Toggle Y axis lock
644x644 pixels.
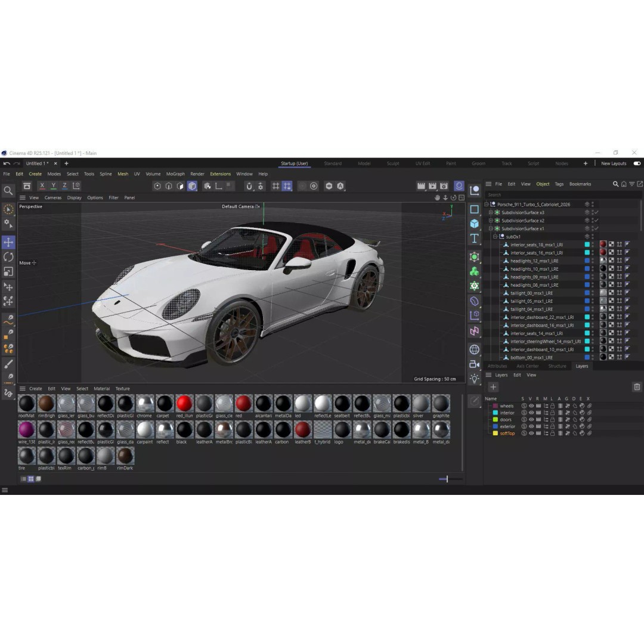pyautogui.click(x=54, y=186)
